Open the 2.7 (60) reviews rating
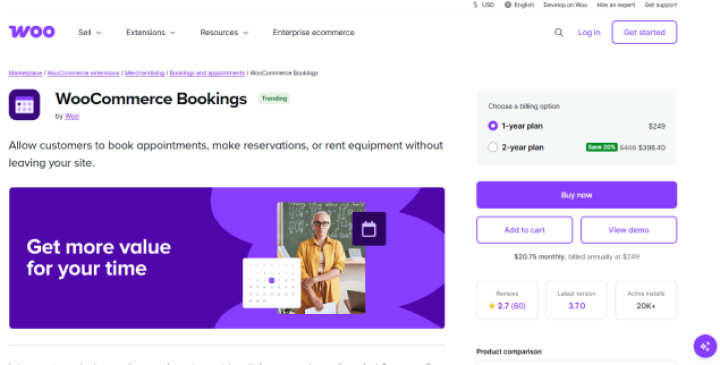Screen dimensions: 720x365 tap(507, 306)
